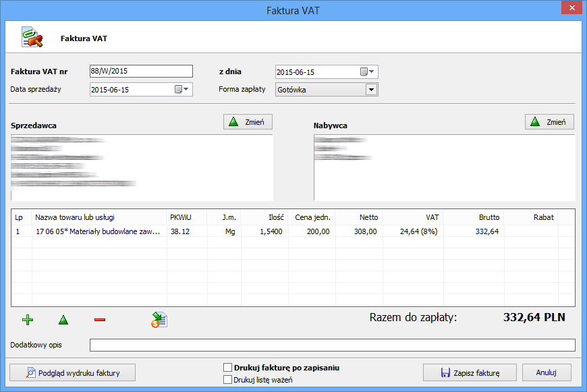The width and height of the screenshot is (587, 392).
Task: Click the red minus remove item icon
Action: (x=100, y=320)
